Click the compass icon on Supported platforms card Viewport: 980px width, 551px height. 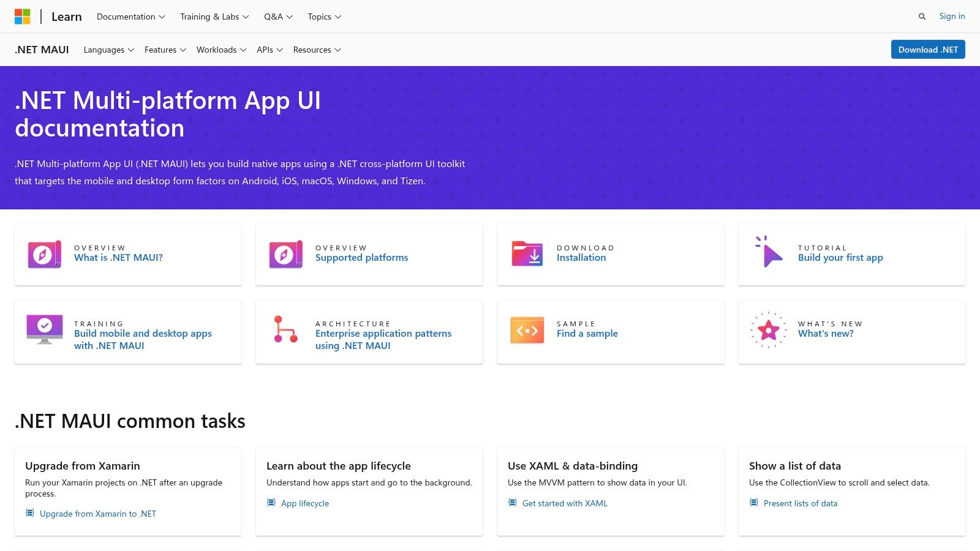tap(286, 254)
